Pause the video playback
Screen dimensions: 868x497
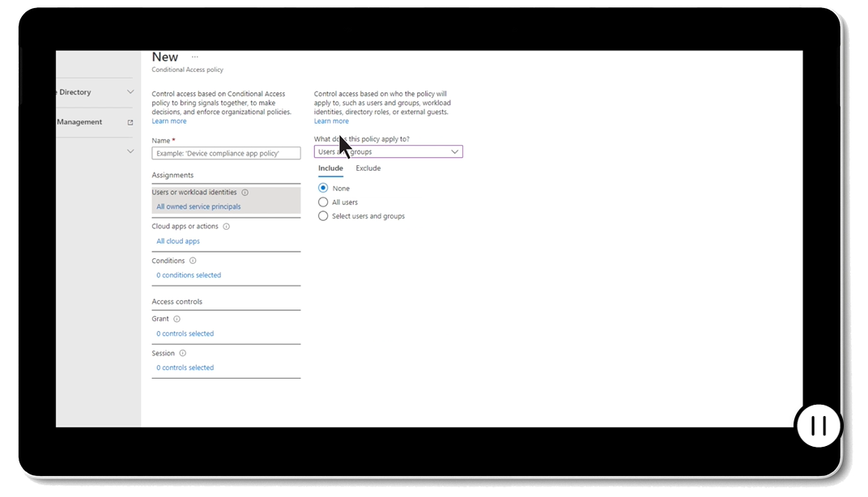(x=819, y=425)
